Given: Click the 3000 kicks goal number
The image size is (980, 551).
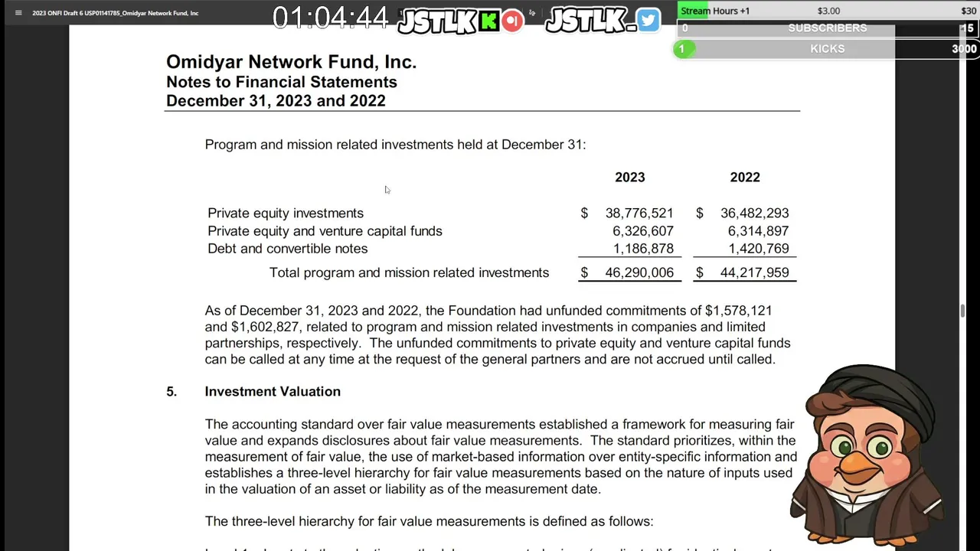Looking at the screenshot, I should coord(964,49).
